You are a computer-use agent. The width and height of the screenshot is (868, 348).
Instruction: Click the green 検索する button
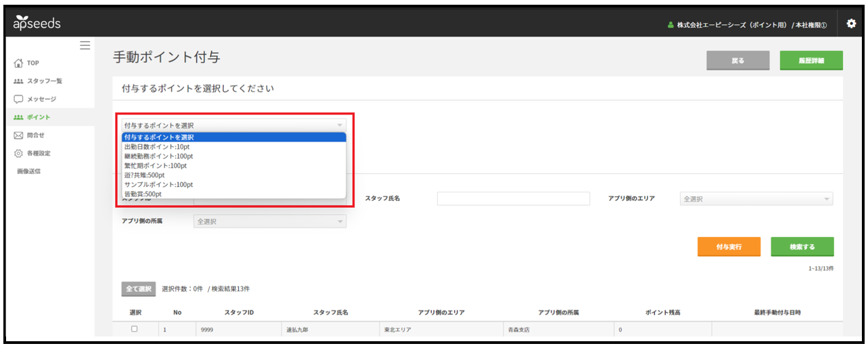[802, 247]
